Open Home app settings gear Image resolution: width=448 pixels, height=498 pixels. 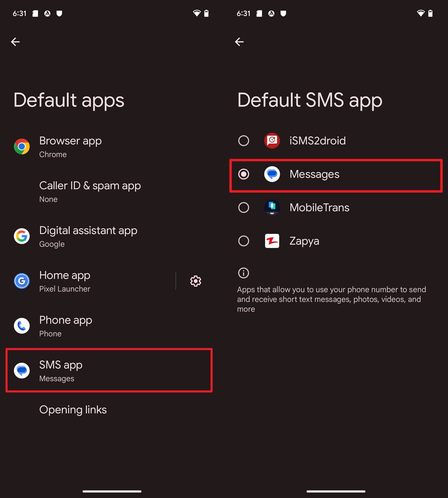[195, 281]
